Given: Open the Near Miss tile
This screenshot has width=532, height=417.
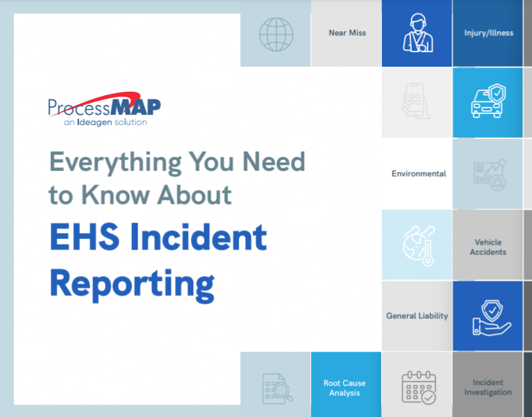Looking at the screenshot, I should tap(347, 33).
